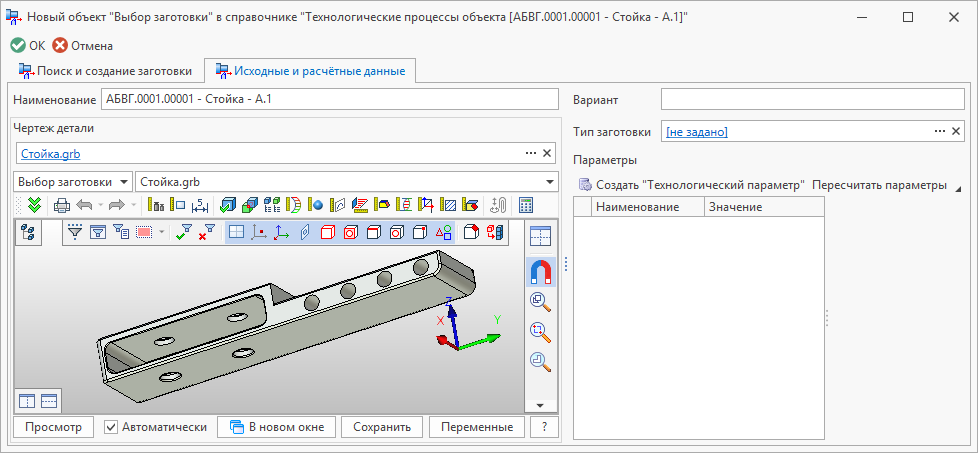978x453 pixels.
Task: Select the Исходные и расчётные данные tab
Action: 311,71
